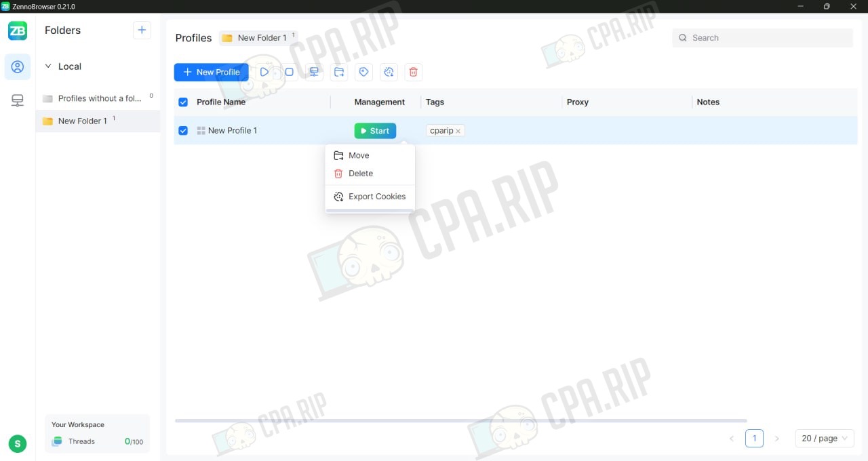Click the Threads icon in Your Workspace
The height and width of the screenshot is (461, 868).
point(57,441)
